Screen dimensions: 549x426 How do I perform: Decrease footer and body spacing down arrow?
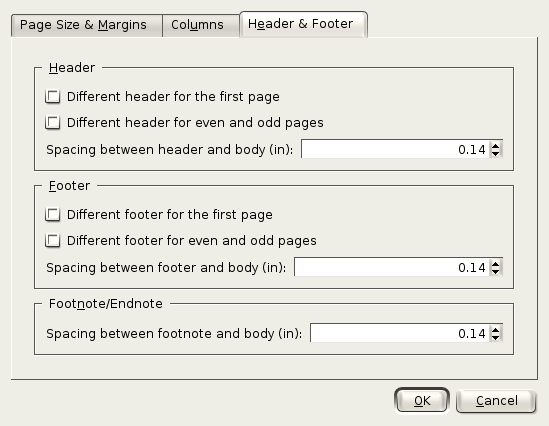[495, 271]
